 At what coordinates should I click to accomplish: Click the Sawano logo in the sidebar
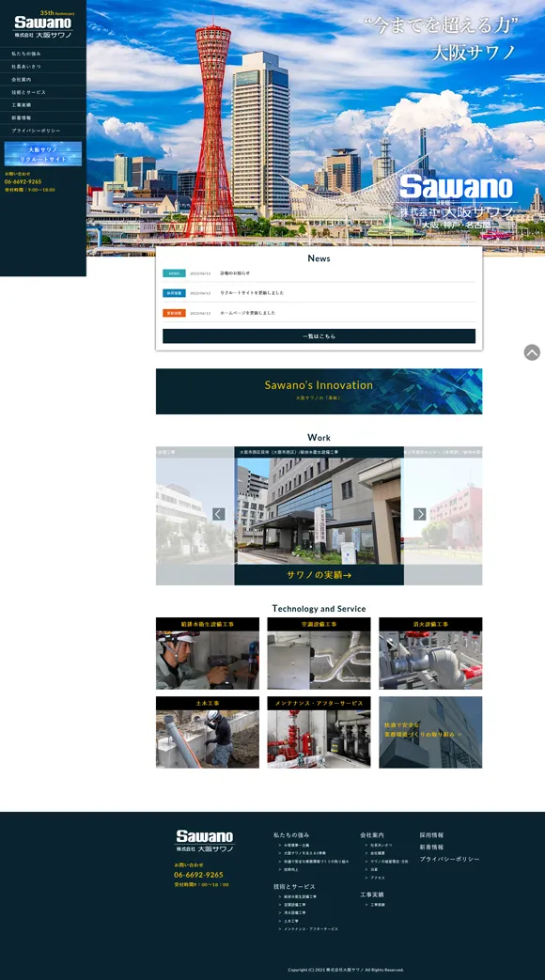[43, 25]
